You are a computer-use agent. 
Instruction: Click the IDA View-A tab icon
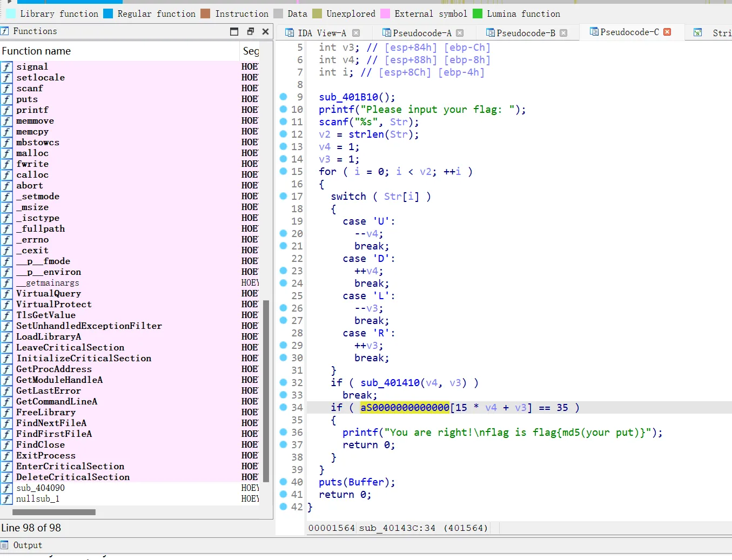(289, 33)
